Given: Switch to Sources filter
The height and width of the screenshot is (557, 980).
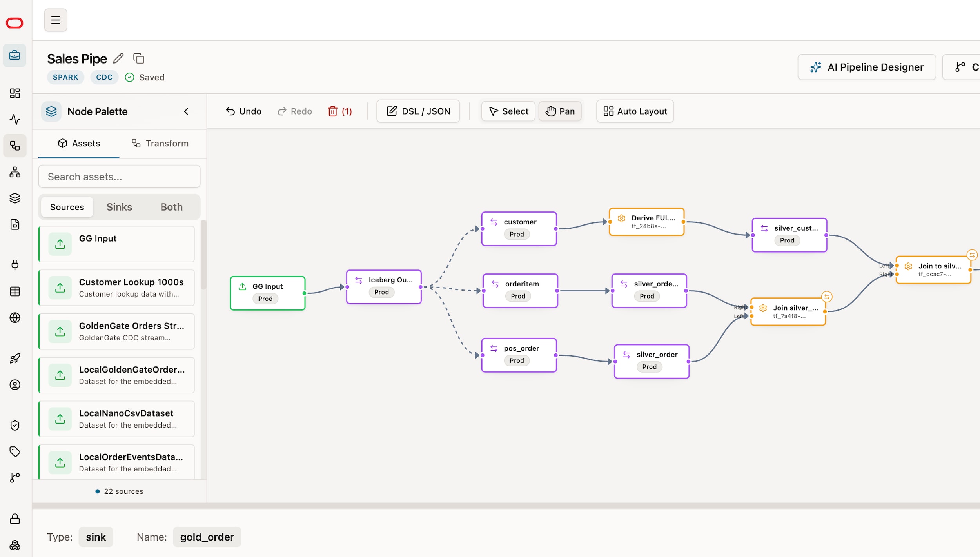Looking at the screenshot, I should [x=67, y=207].
